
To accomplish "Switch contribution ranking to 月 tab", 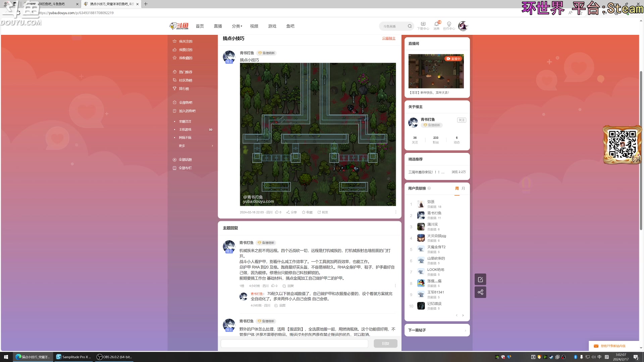I will [463, 188].
